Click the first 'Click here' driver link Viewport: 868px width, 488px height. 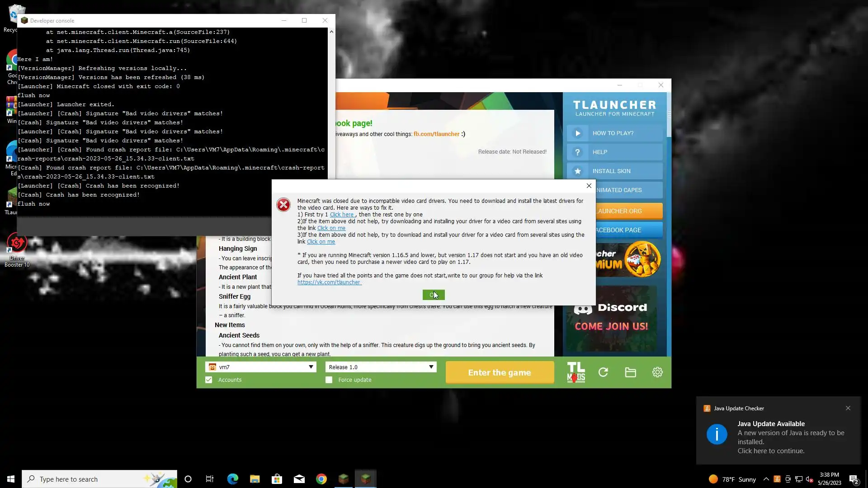pyautogui.click(x=342, y=215)
